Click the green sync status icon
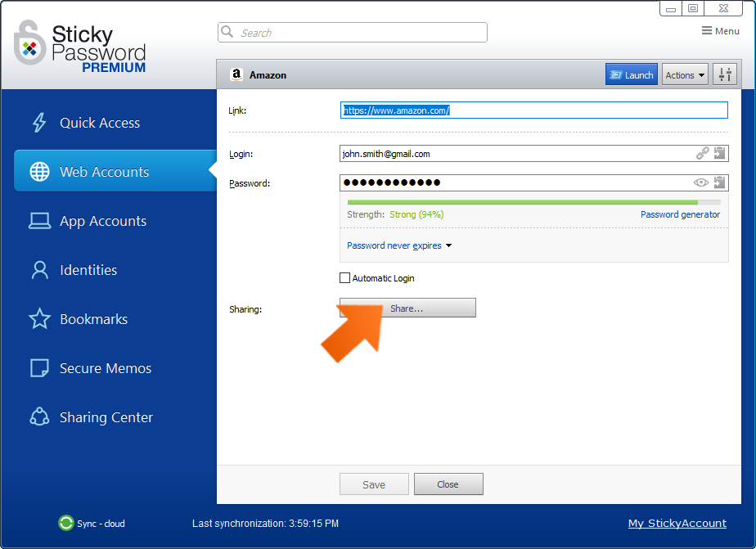 tap(66, 523)
